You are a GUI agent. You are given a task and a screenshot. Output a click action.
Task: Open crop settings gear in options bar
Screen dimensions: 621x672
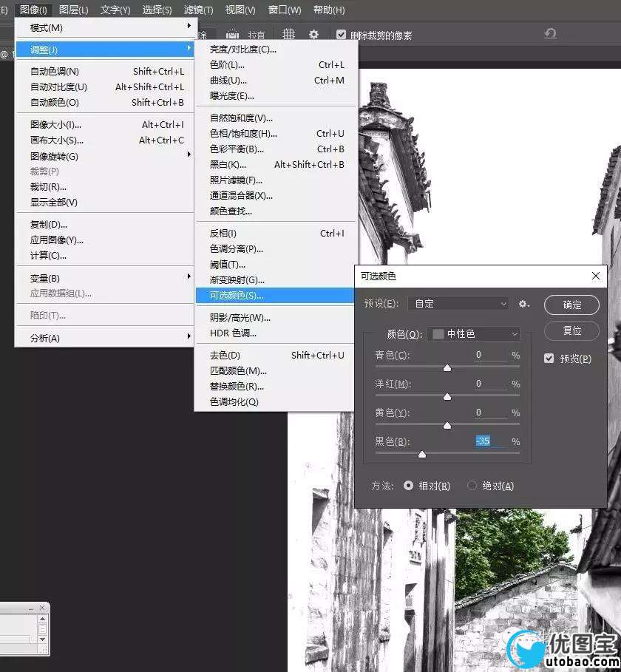click(x=313, y=35)
